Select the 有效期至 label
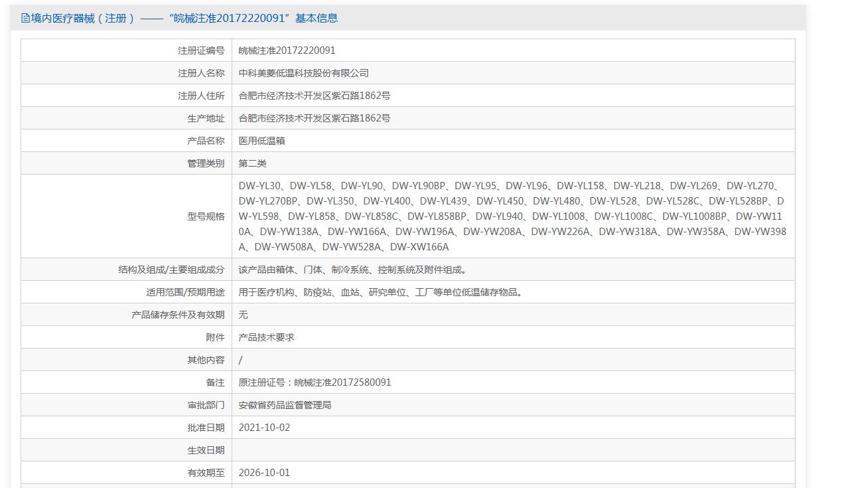 pyautogui.click(x=206, y=473)
